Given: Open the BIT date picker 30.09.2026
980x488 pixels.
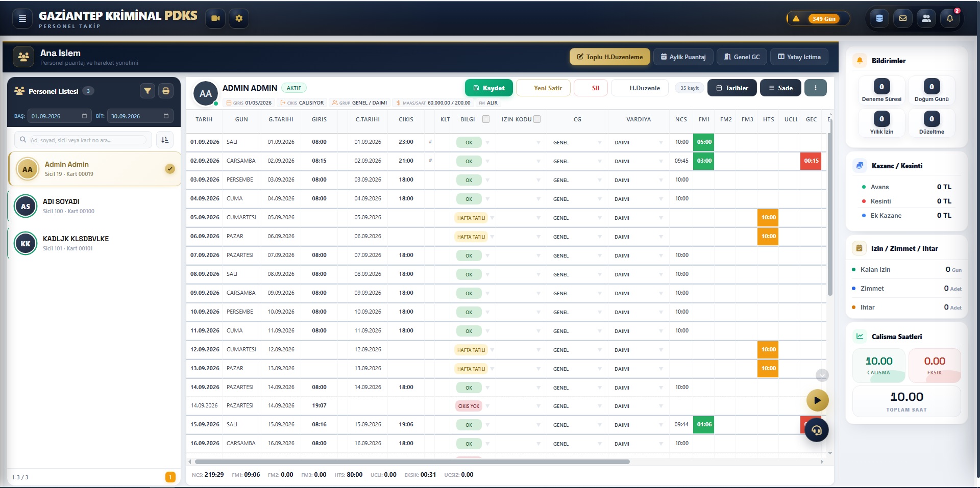Looking at the screenshot, I should click(x=140, y=116).
